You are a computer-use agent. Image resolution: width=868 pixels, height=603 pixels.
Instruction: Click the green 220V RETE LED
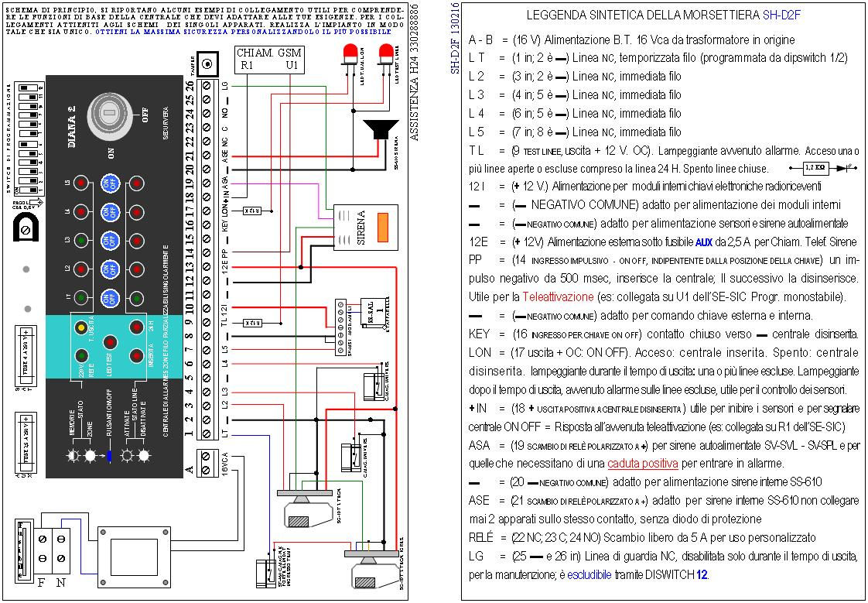[81, 355]
